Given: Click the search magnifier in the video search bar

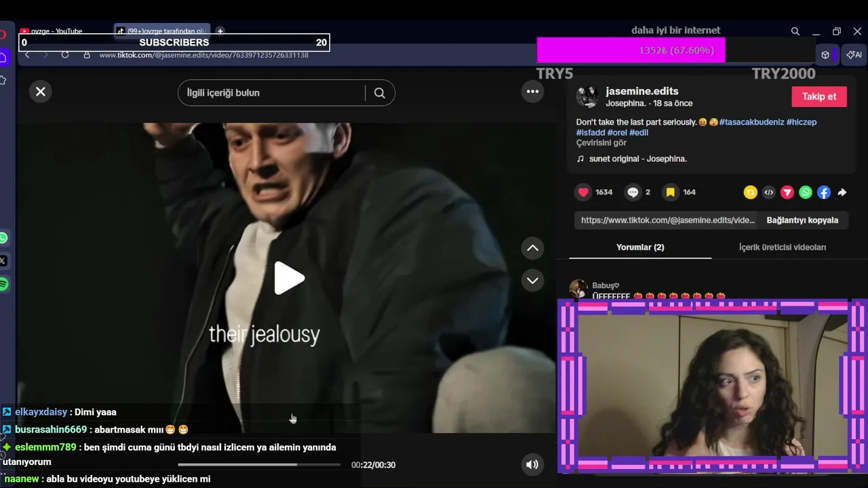Looking at the screenshot, I should tap(380, 94).
